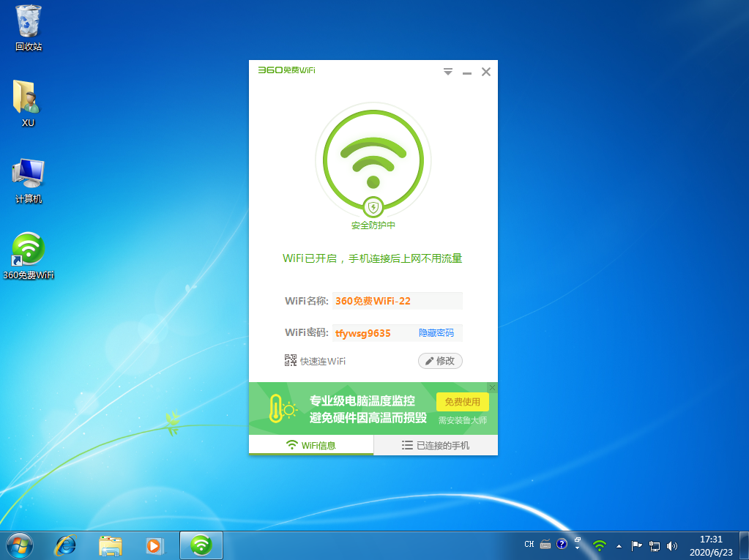Click the WiFi密码 password field
Viewport: 749px width, 560px height.
coord(373,333)
